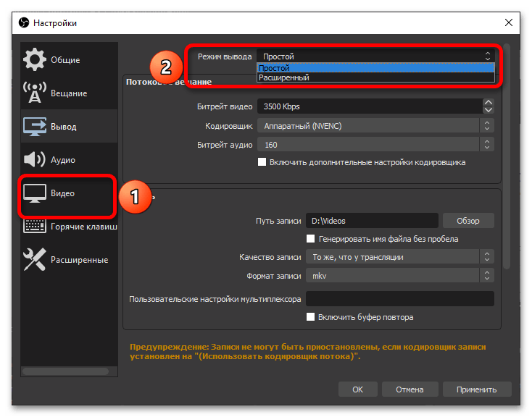Switch to the Вещание tab

point(69,93)
